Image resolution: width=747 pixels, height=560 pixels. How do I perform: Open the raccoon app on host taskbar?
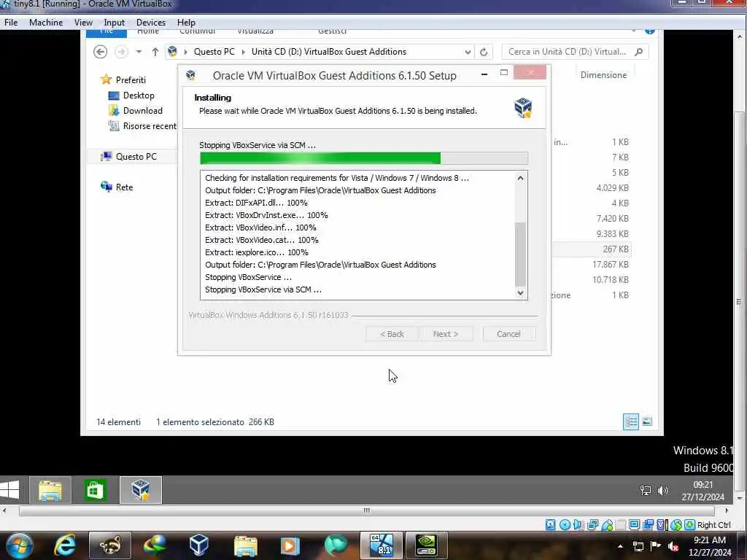point(109,545)
